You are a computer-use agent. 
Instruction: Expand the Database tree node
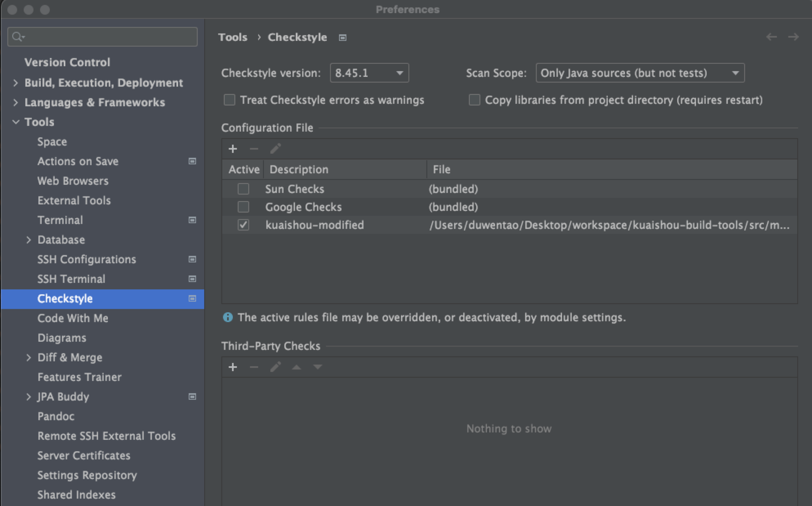click(x=29, y=240)
